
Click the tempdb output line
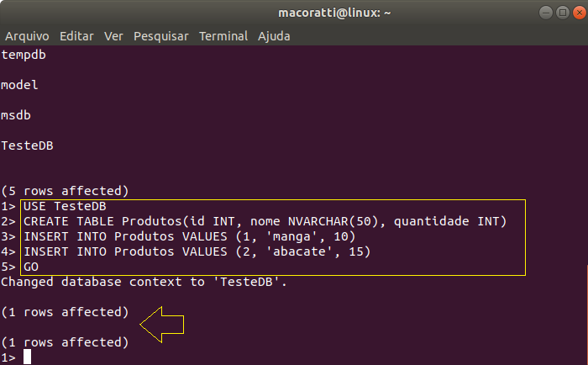[24, 56]
